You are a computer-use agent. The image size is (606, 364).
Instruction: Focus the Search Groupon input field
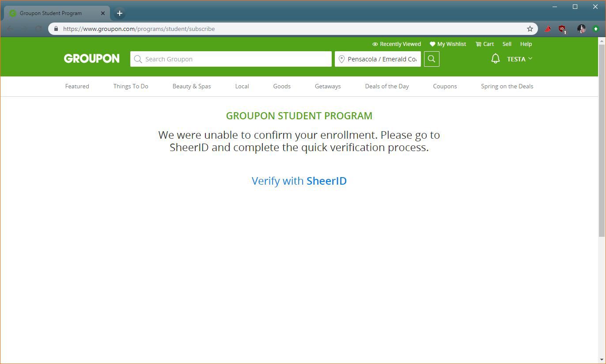231,59
